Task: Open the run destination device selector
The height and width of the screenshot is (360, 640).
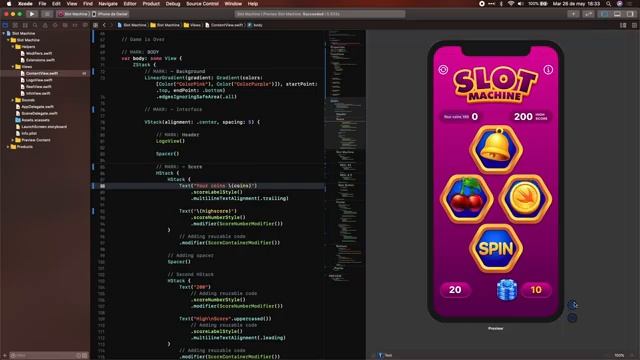Action: 110,14
